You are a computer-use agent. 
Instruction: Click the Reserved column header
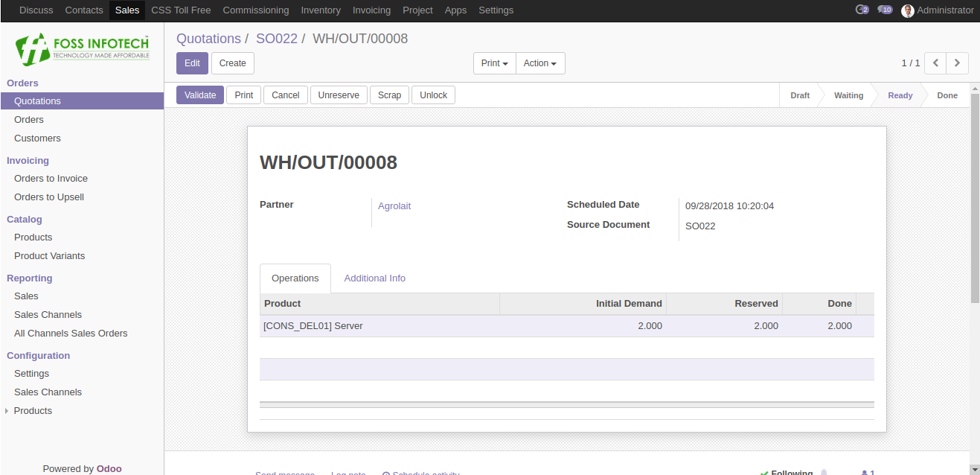724,304
